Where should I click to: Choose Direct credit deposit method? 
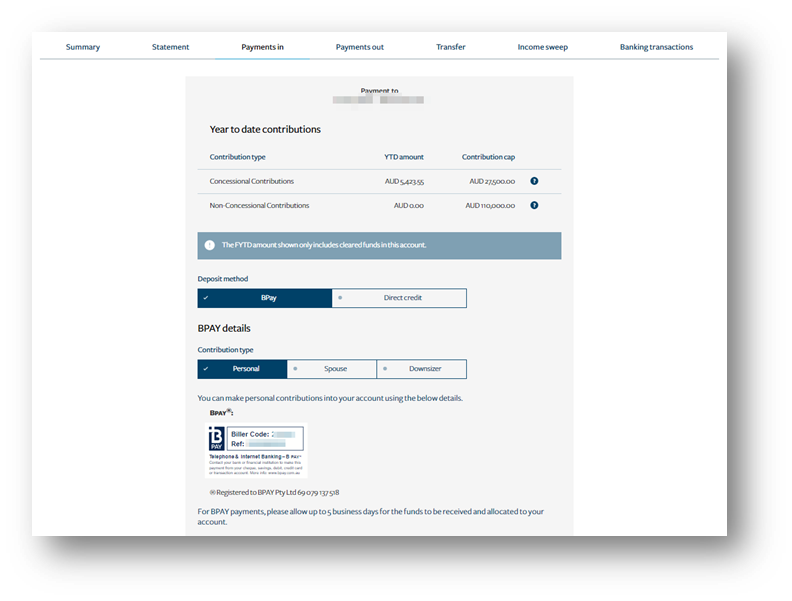click(x=399, y=298)
